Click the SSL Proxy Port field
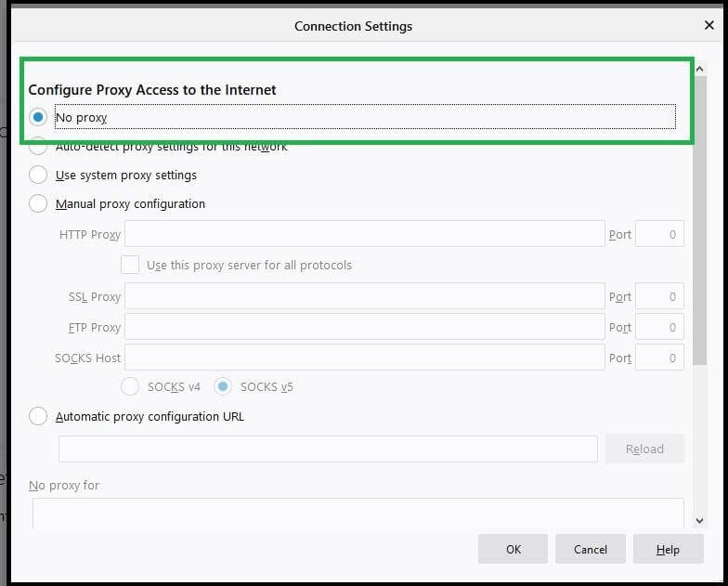This screenshot has width=728, height=586. click(659, 295)
